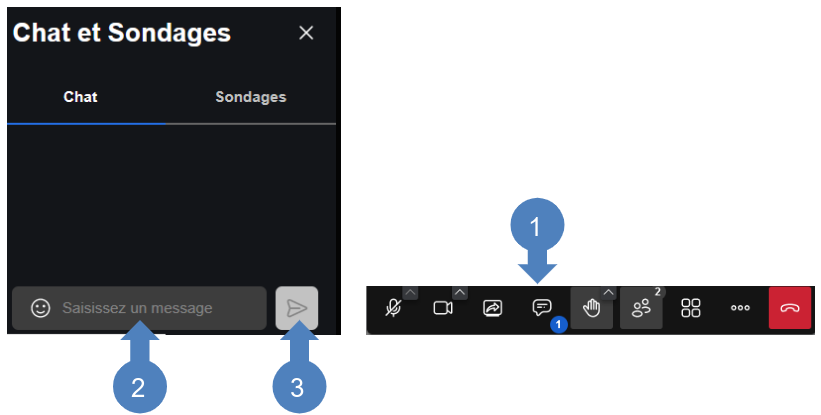Unmute the microphone in the toolbar

click(x=393, y=308)
